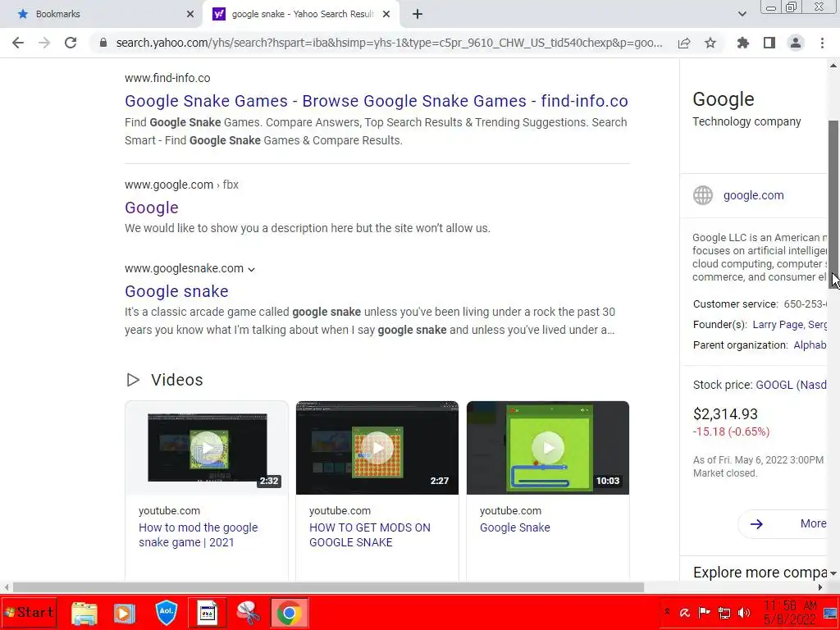
Task: Click the browser forward arrow
Action: [x=44, y=43]
